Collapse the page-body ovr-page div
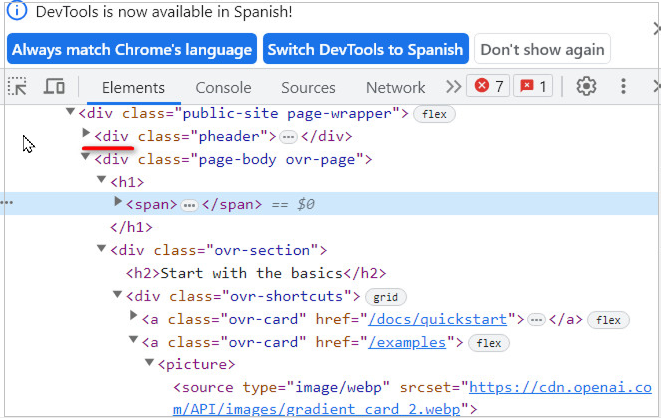This screenshot has height=418, width=661. coord(86,158)
